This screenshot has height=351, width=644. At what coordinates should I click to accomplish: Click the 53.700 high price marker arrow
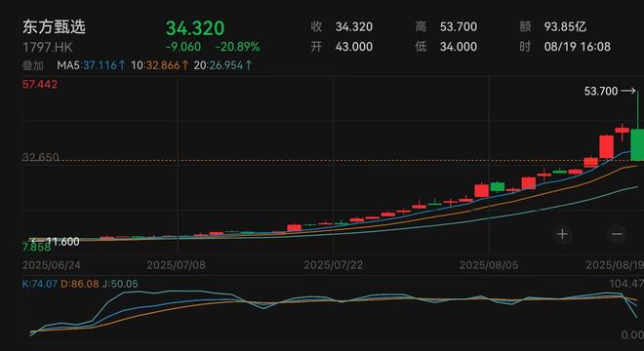[628, 91]
